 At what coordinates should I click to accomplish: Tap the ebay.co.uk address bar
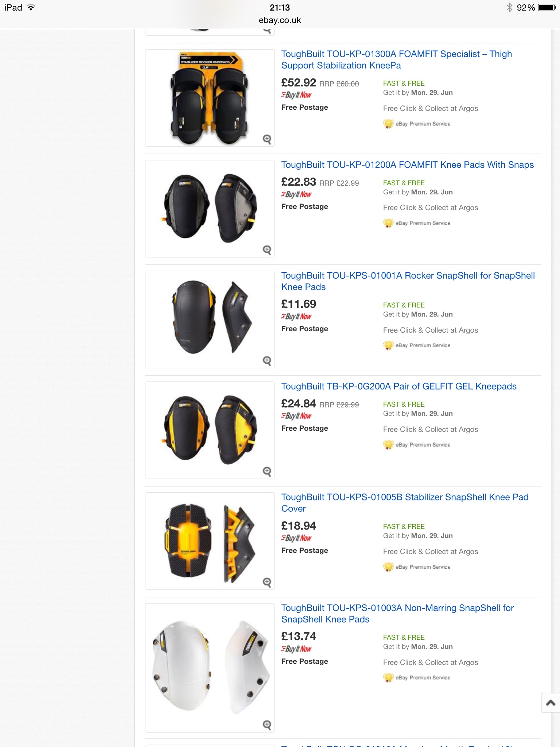(x=280, y=20)
